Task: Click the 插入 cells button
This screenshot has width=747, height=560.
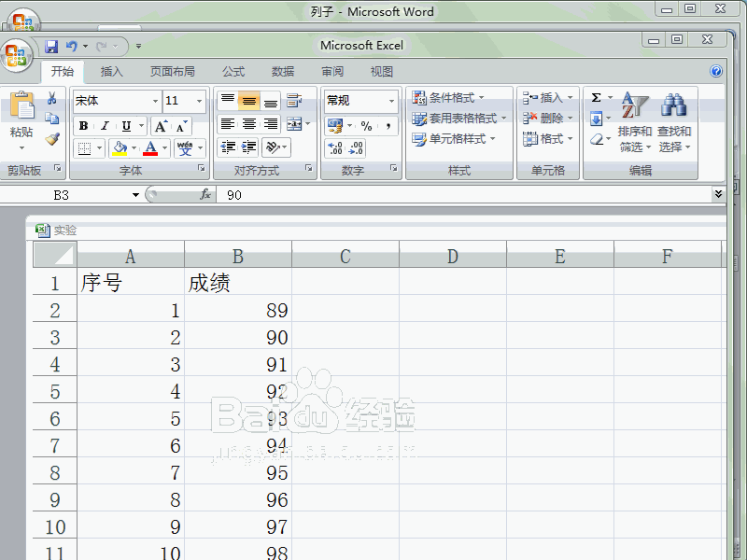Action: 547,98
